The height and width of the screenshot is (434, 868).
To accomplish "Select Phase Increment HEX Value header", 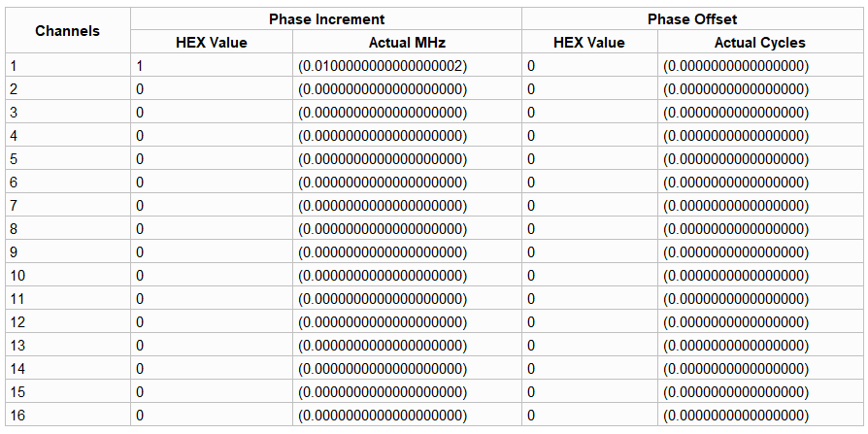I will pos(212,43).
